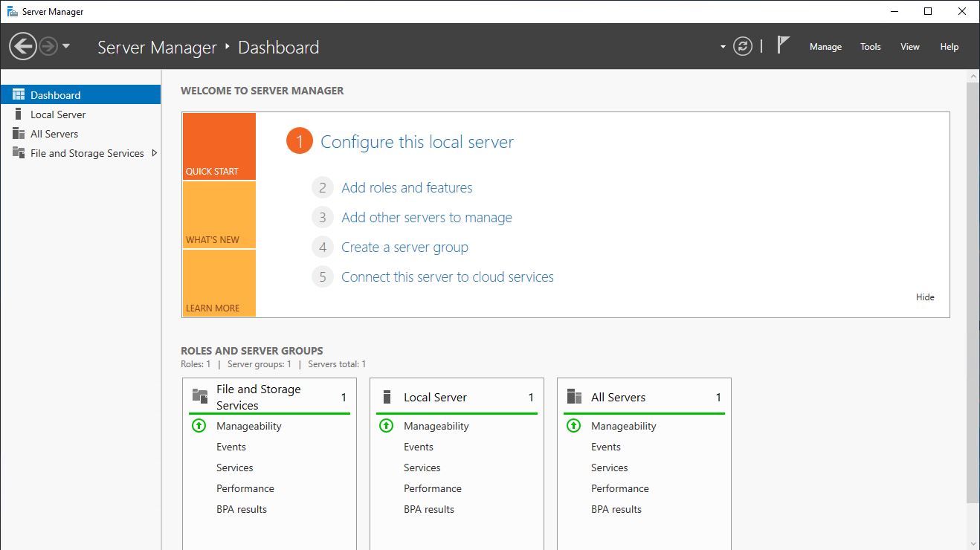The width and height of the screenshot is (980, 550).
Task: Open the Notifications flag
Action: click(783, 45)
